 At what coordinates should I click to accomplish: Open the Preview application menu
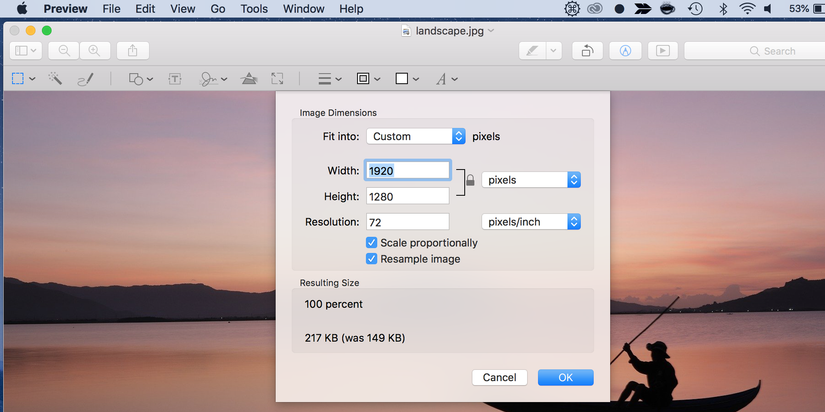[x=64, y=9]
